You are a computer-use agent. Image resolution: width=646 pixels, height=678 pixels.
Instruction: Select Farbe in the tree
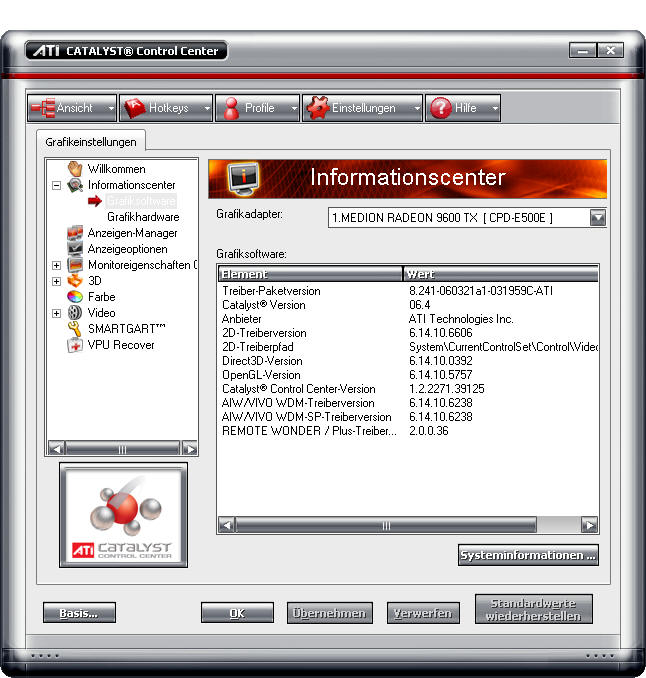(x=102, y=297)
